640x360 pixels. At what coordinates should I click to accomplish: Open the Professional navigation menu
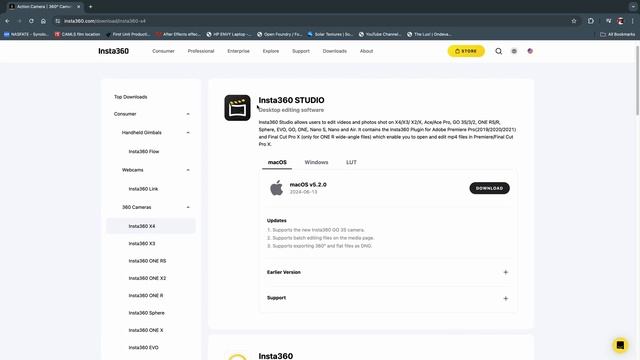point(201,51)
